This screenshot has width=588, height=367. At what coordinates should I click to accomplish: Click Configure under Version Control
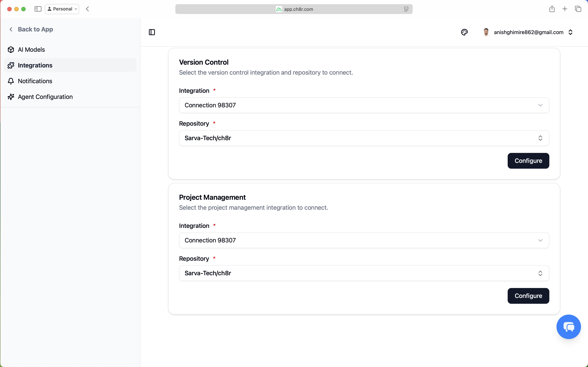[x=528, y=161]
